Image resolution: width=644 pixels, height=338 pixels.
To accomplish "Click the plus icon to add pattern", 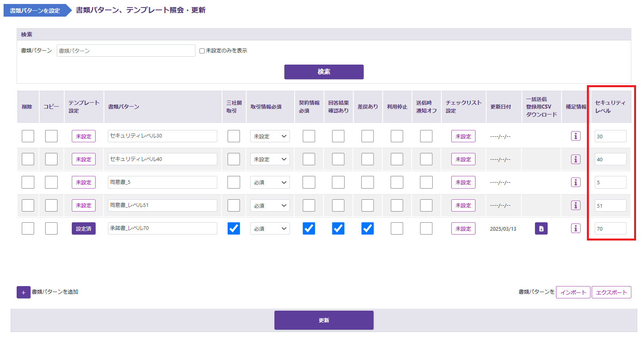I will click(23, 292).
